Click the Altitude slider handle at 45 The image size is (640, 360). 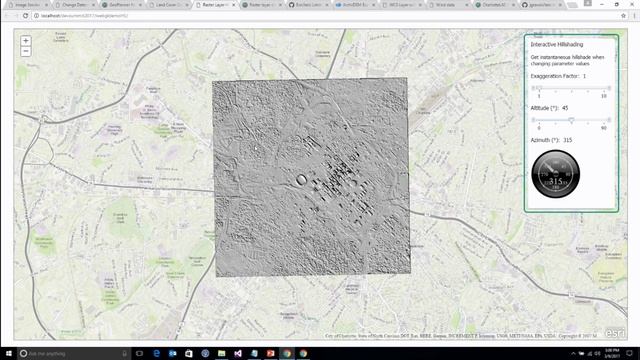point(571,120)
